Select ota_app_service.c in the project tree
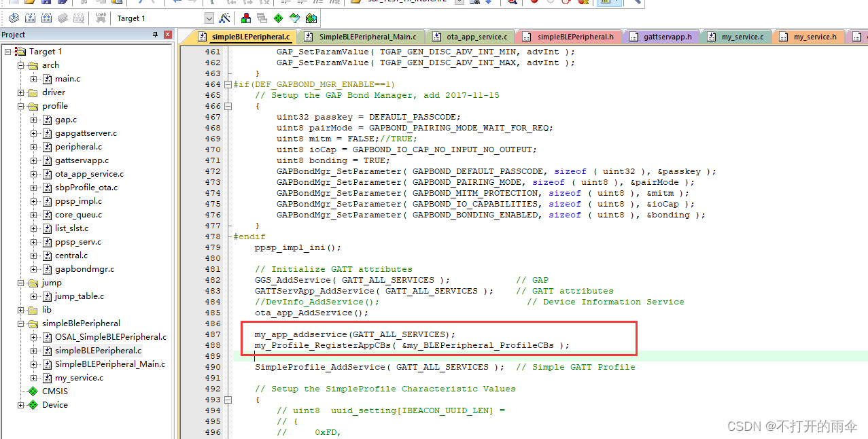The height and width of the screenshot is (439, 868). pos(90,174)
